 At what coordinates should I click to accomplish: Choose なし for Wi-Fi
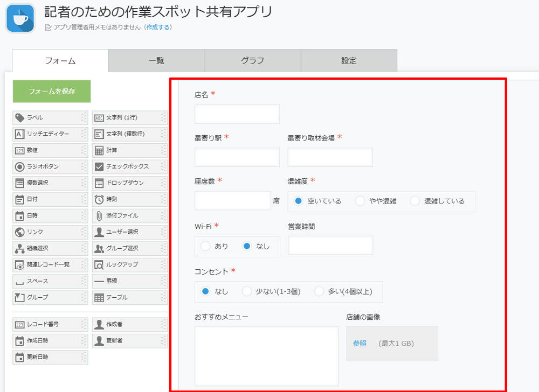pyautogui.click(x=246, y=246)
